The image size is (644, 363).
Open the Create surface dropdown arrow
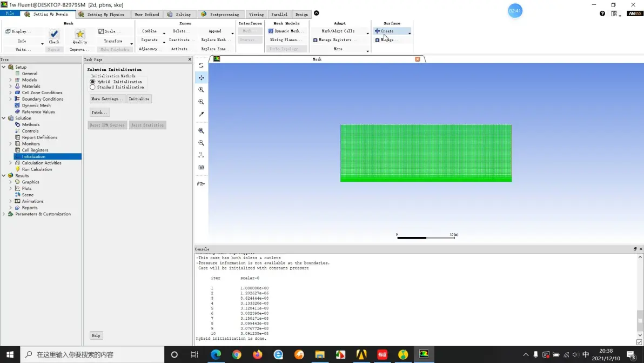(410, 33)
